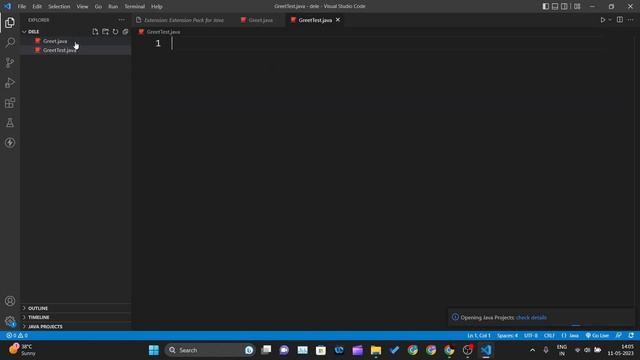Viewport: 640px width, 360px height.
Task: Go to line via Ln 1, Col 1
Action: click(479, 336)
